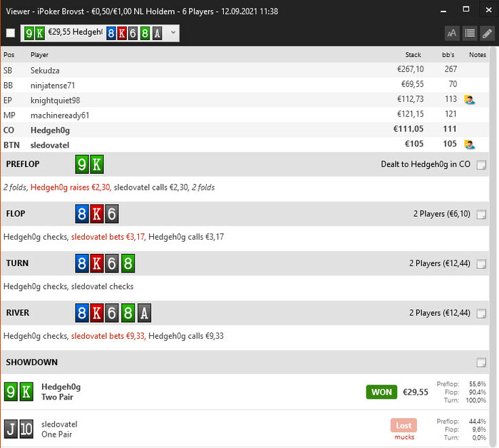
Task: Click the green 9 card in hand selector
Action: pos(29,33)
